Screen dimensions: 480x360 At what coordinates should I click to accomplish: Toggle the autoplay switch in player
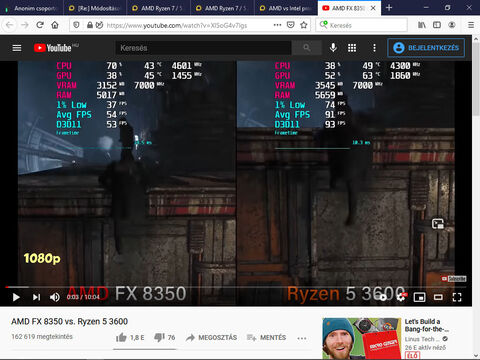pyautogui.click(x=383, y=297)
